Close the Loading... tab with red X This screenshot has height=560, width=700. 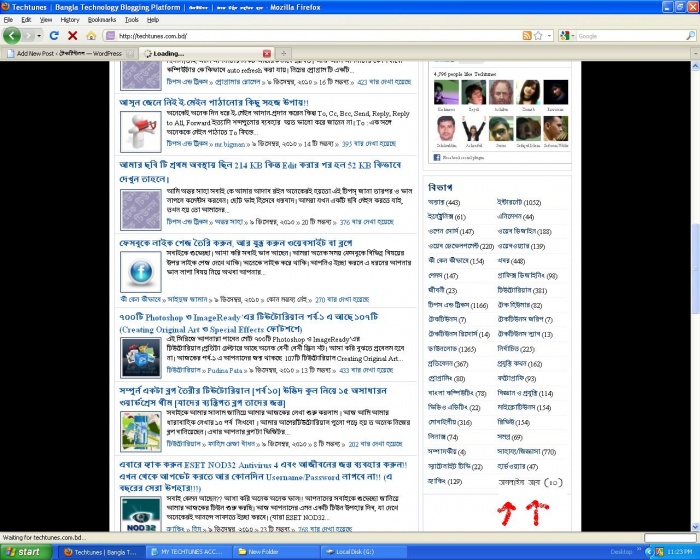tap(267, 54)
